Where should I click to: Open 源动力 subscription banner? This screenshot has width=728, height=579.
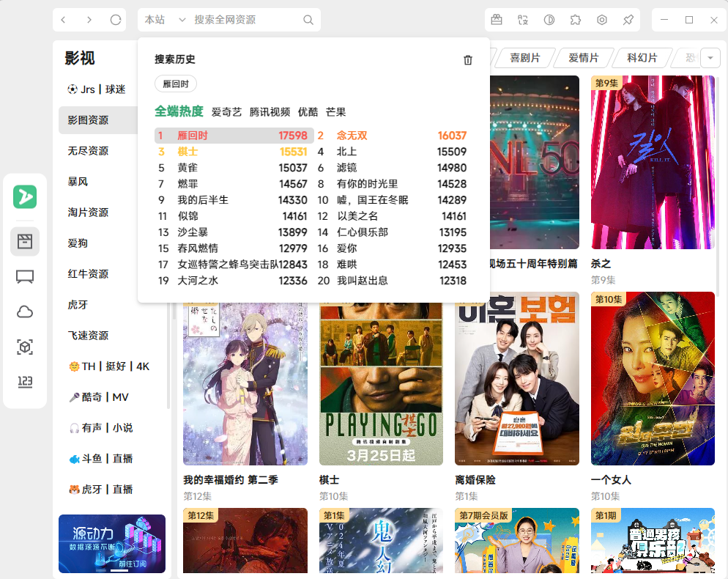(x=112, y=544)
